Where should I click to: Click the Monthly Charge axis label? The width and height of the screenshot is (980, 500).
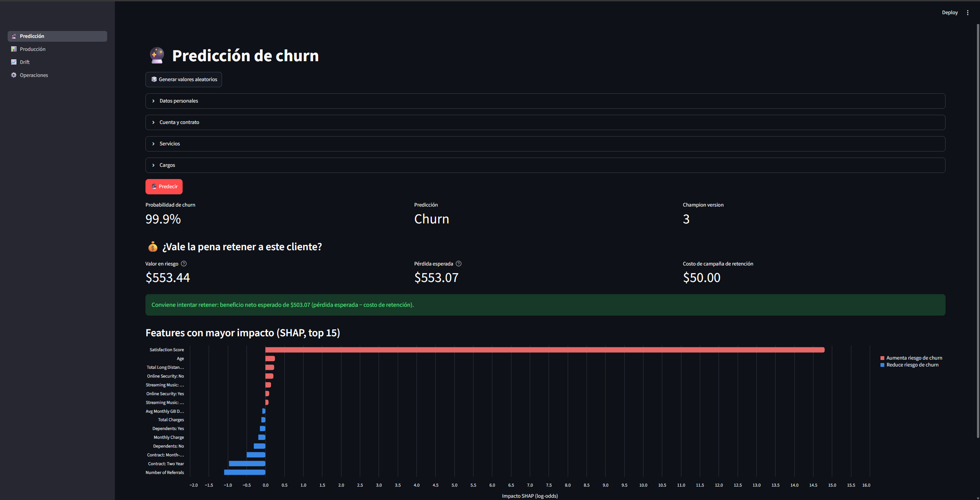click(169, 437)
